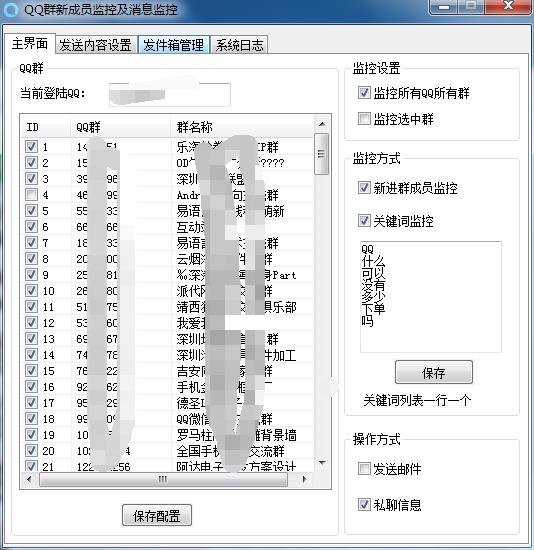Click the list scroll-down arrow
The width and height of the screenshot is (534, 550).
322,463
